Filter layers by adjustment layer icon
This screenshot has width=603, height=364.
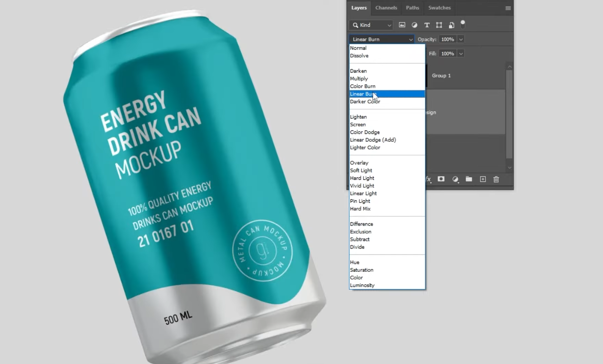(414, 25)
